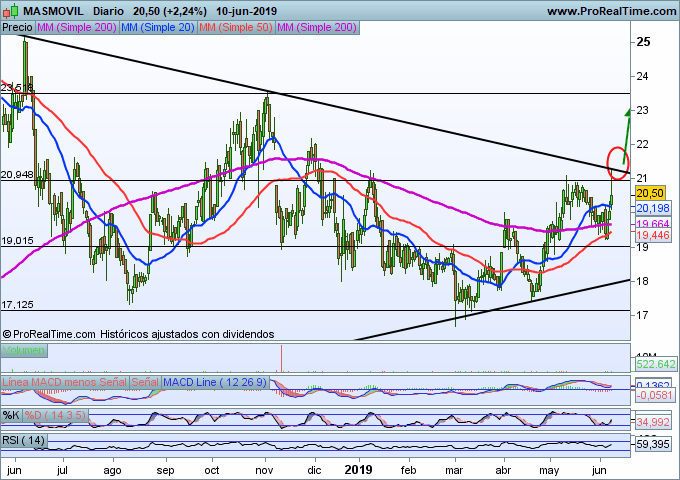Click the blue 20,198 moving average value
Image resolution: width=680 pixels, height=480 pixels.
(653, 208)
